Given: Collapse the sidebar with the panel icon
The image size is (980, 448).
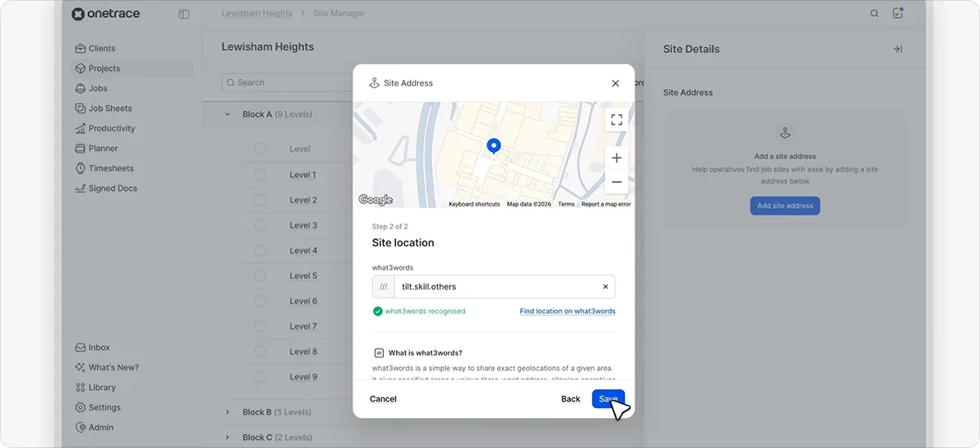Looking at the screenshot, I should click(184, 14).
